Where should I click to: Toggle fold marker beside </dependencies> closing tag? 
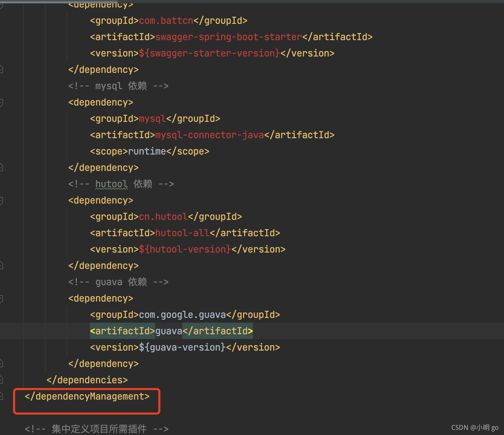[x=1, y=380]
